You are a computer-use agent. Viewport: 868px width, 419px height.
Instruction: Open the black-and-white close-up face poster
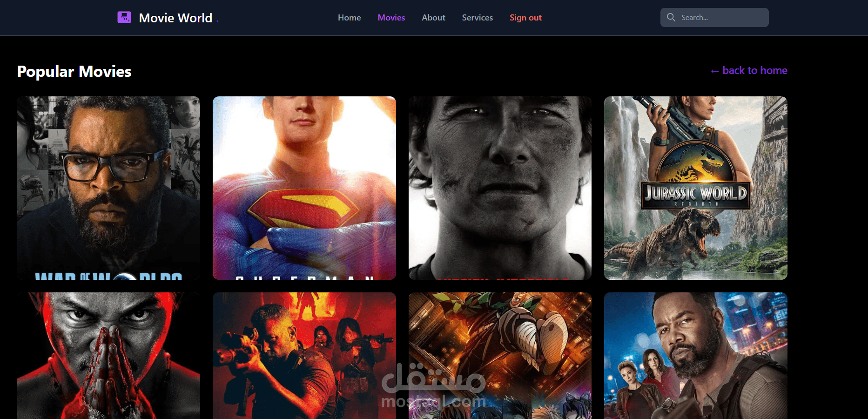coord(500,188)
